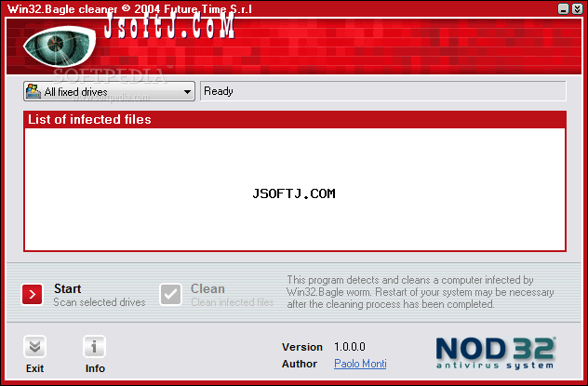Click the eye logo in the banner
The image size is (588, 386).
point(60,45)
